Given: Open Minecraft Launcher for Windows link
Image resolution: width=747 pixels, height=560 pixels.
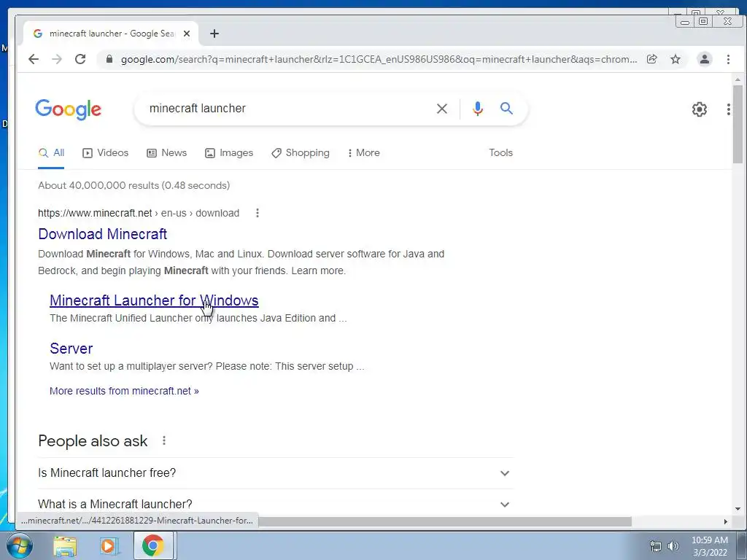Looking at the screenshot, I should 154,300.
